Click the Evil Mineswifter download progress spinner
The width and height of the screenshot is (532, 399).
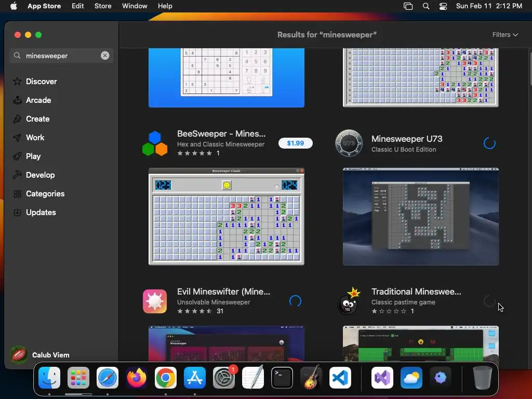tap(295, 301)
